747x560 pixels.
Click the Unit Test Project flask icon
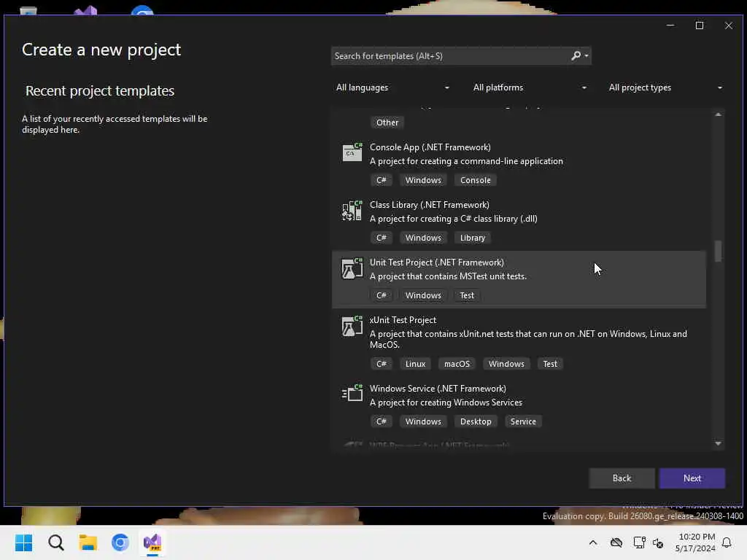pyautogui.click(x=352, y=268)
